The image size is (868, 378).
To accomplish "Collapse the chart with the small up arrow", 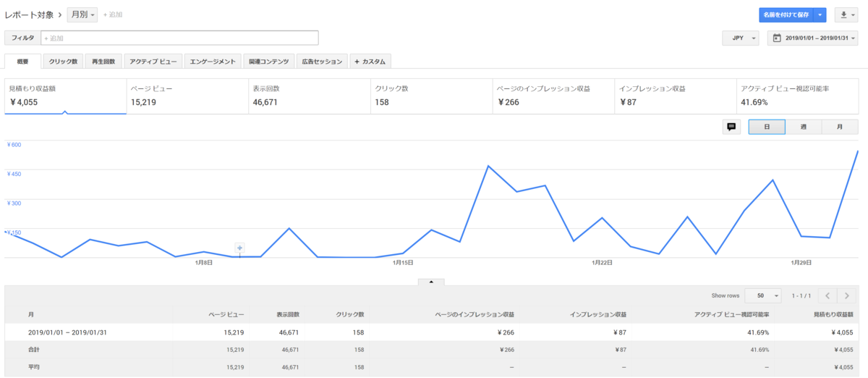I will [x=431, y=282].
